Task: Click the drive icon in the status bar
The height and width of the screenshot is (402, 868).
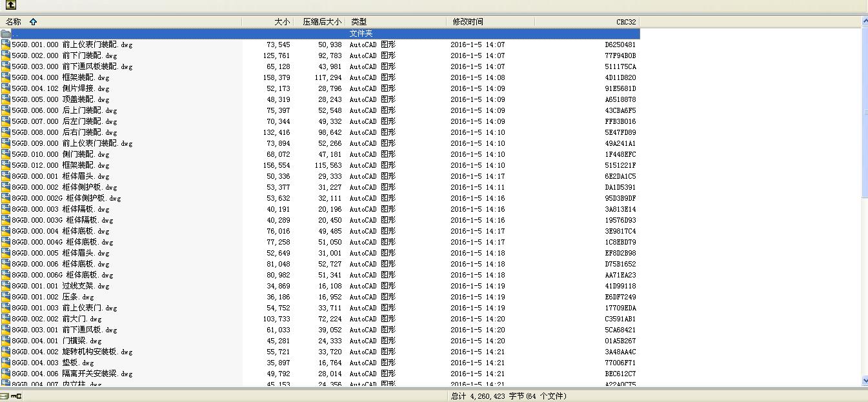Action: [x=5, y=396]
